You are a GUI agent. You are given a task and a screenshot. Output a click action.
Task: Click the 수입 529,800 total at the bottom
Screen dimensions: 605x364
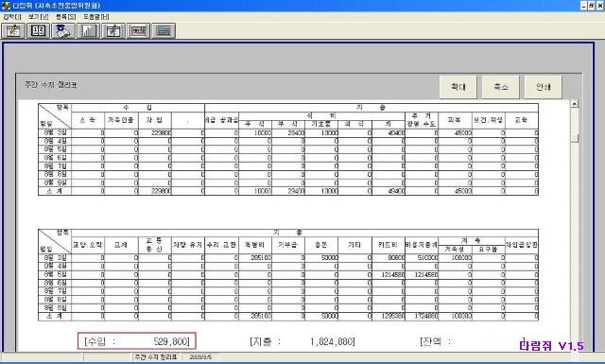tap(137, 341)
